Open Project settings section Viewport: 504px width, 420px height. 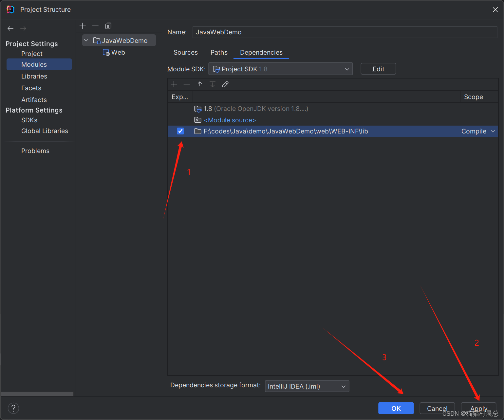[32, 54]
